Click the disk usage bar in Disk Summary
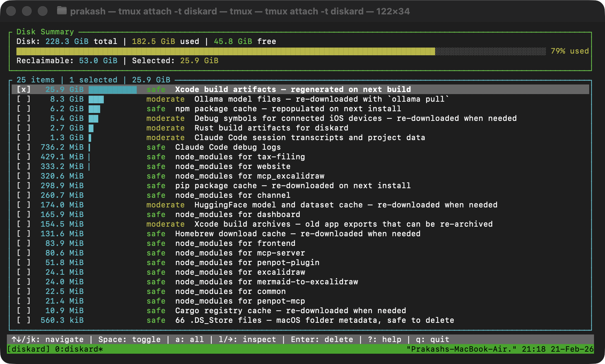The width and height of the screenshot is (605, 364). pos(281,52)
